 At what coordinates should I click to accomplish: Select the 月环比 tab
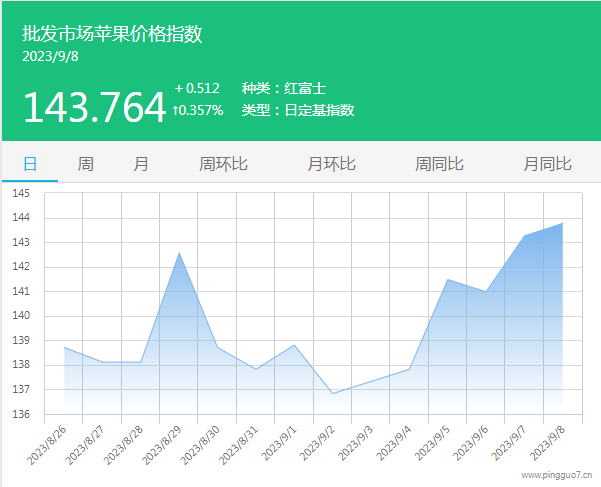(x=331, y=164)
